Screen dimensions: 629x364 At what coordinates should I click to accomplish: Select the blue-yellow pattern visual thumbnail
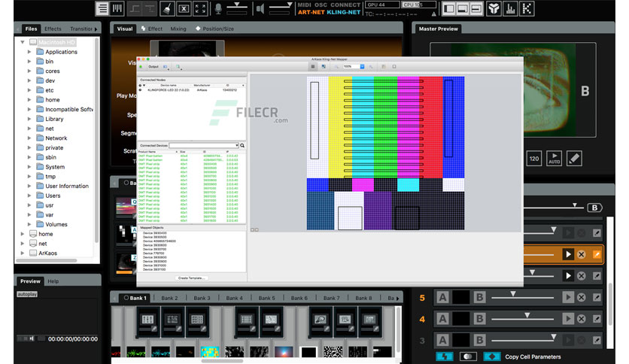210,352
